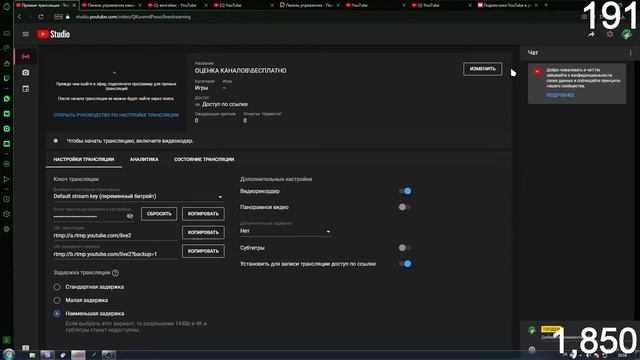Reload the page with browser refresh
Image resolution: width=640 pixels, height=360 pixels.
point(41,17)
